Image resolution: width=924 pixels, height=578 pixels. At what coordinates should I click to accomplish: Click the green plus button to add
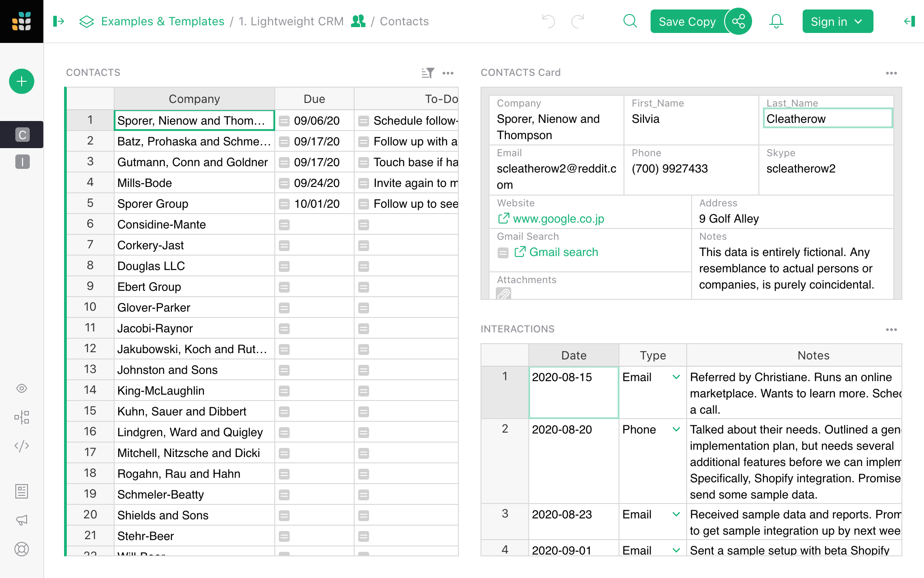coord(21,81)
